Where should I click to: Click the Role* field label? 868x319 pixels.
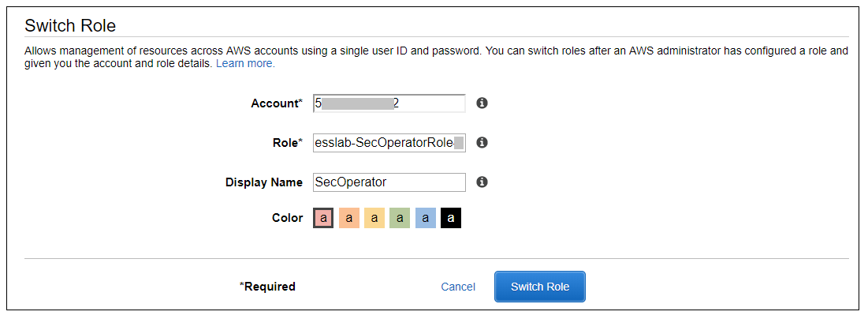(x=281, y=143)
